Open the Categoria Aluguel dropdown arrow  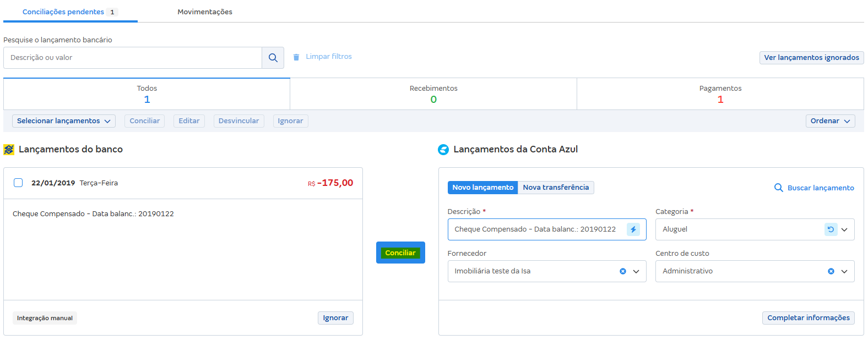pos(844,229)
